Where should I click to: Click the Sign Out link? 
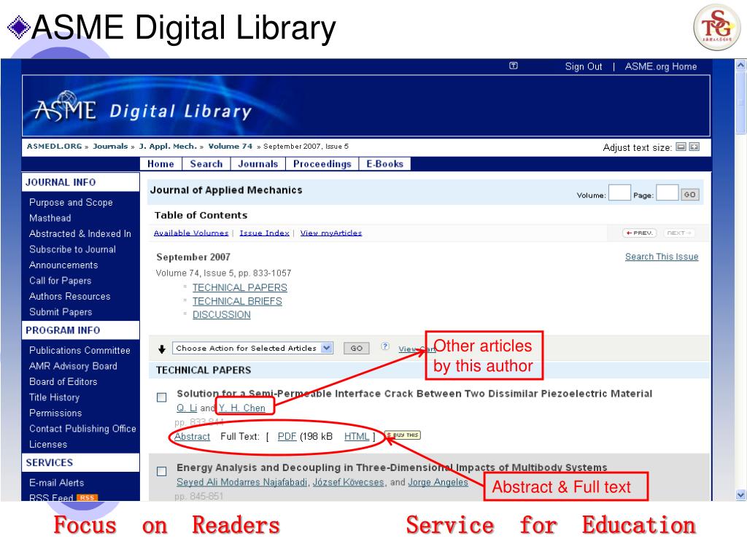pyautogui.click(x=584, y=66)
